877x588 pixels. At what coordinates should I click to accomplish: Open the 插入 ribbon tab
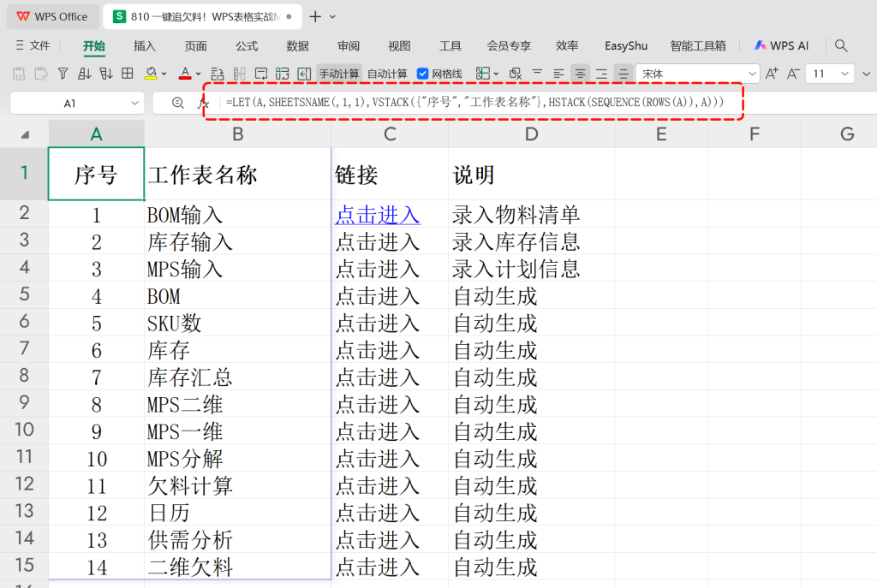click(x=144, y=46)
